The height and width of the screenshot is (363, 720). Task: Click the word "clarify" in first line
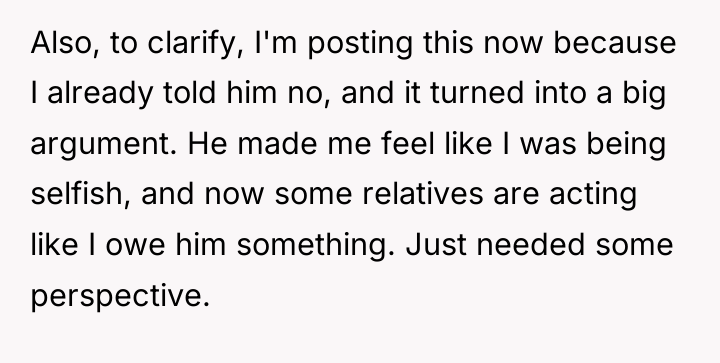pos(196,45)
